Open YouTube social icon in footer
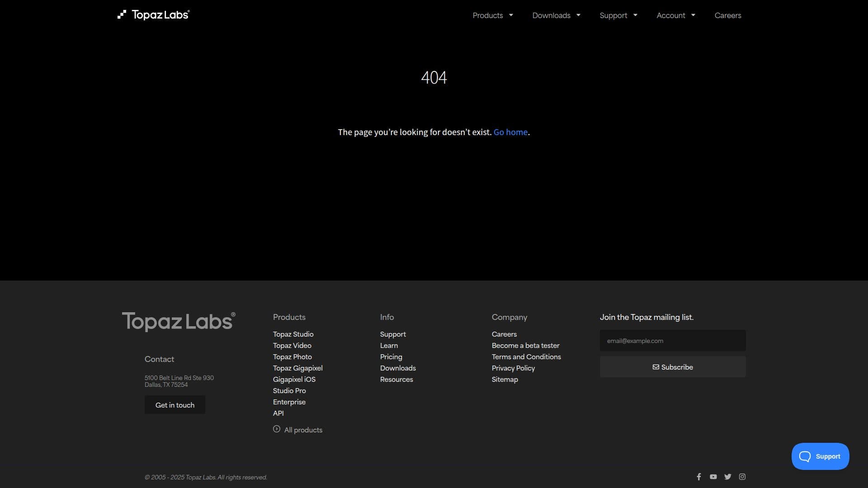This screenshot has height=488, width=868. 713,477
